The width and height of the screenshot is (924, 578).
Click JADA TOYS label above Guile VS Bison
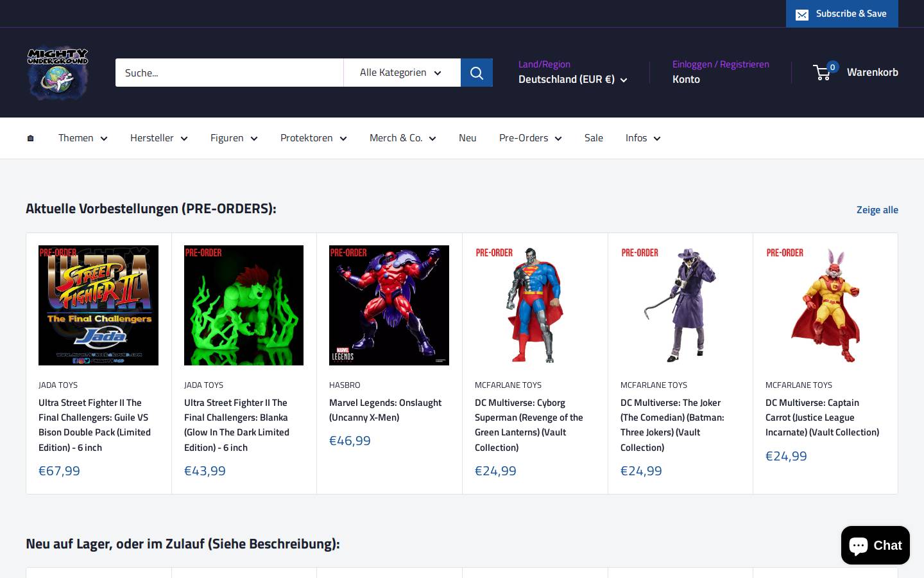pos(58,385)
